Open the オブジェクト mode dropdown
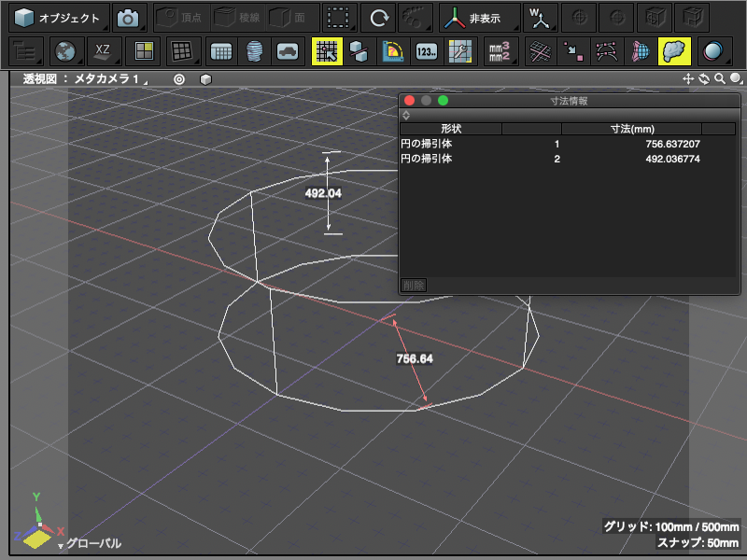 (59, 18)
